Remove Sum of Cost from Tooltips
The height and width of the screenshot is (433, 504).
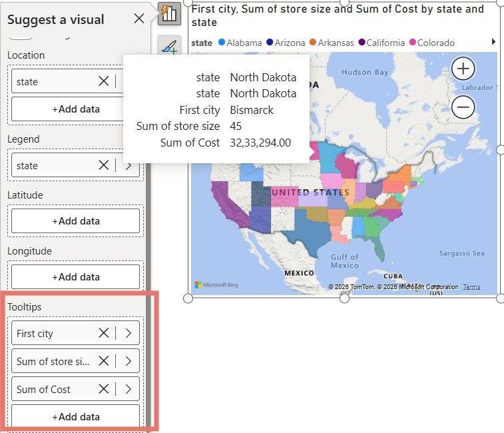point(103,389)
